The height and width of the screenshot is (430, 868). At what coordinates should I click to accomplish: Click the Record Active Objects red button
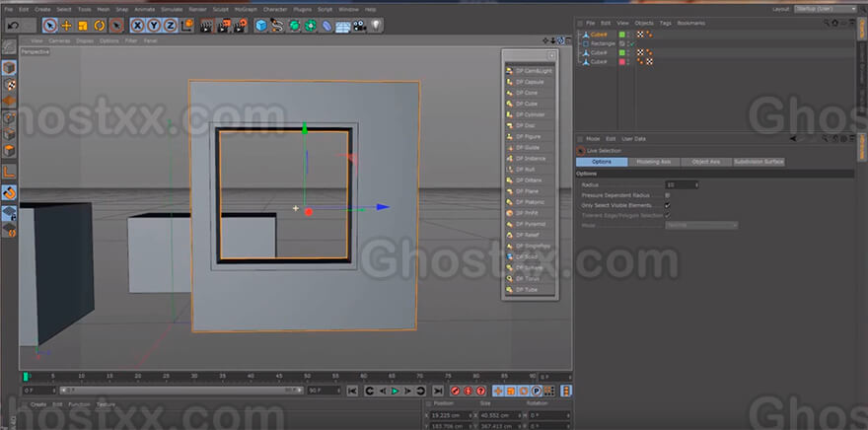[x=455, y=391]
